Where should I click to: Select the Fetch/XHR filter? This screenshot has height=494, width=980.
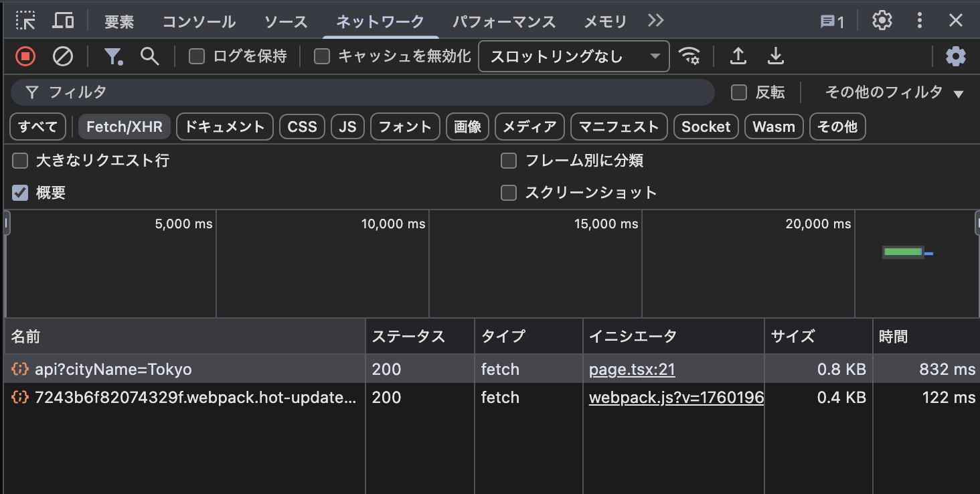coord(124,127)
